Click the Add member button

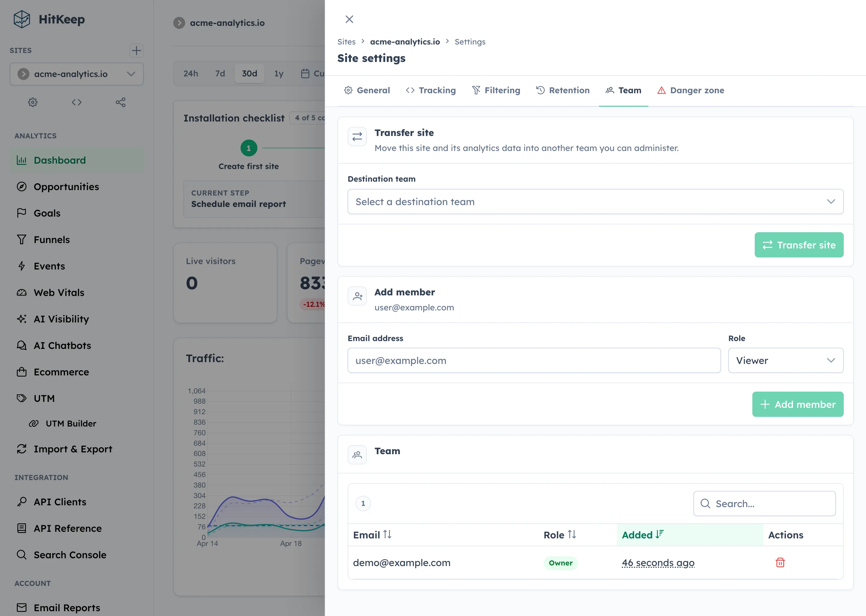[x=798, y=404]
